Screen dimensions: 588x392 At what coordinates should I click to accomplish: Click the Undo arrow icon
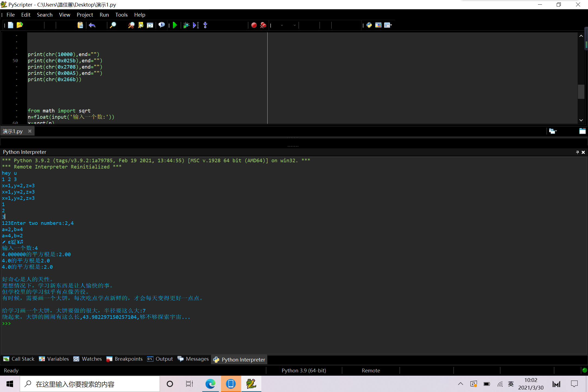point(92,25)
